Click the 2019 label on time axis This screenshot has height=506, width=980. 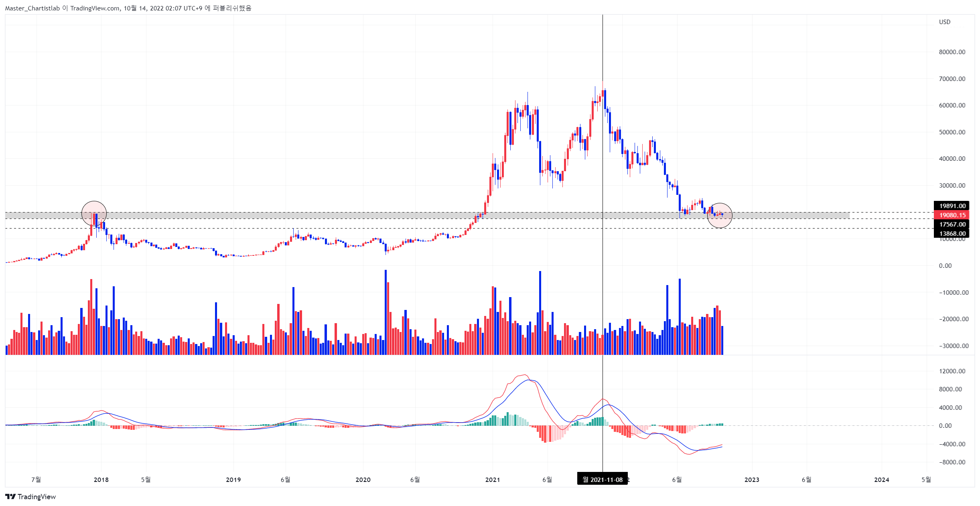point(233,480)
